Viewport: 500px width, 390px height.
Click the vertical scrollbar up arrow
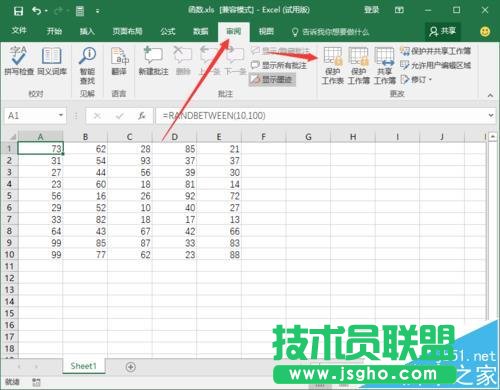pyautogui.click(x=493, y=137)
